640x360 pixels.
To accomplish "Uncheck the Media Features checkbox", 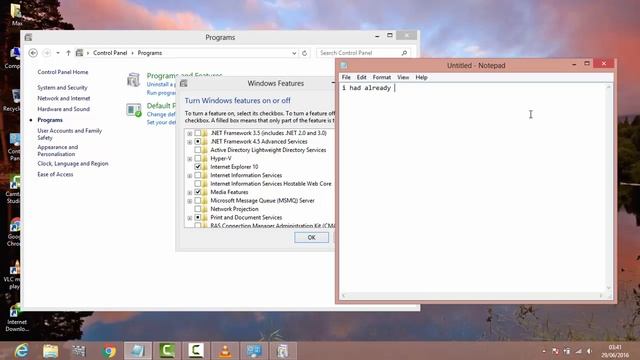I will pos(198,192).
